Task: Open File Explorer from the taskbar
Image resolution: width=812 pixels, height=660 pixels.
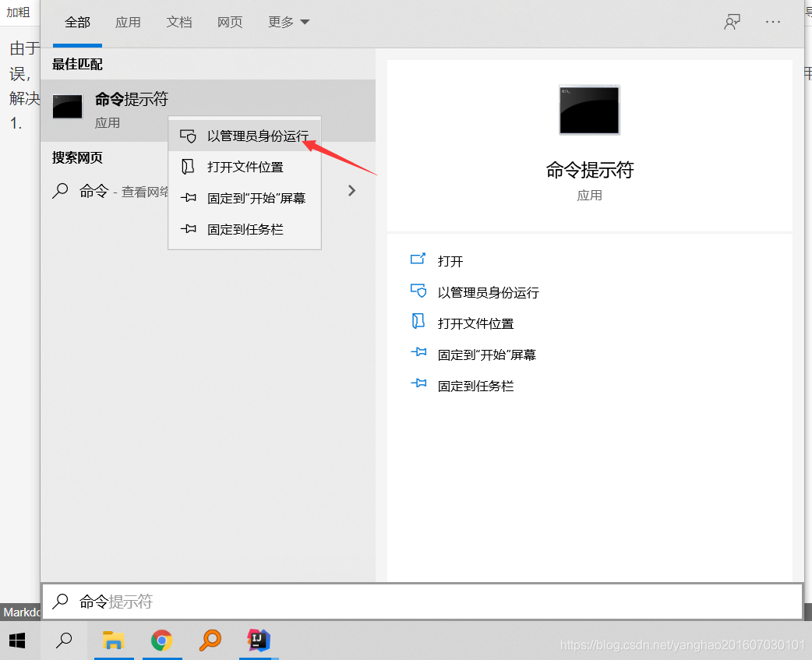Action: [114, 641]
